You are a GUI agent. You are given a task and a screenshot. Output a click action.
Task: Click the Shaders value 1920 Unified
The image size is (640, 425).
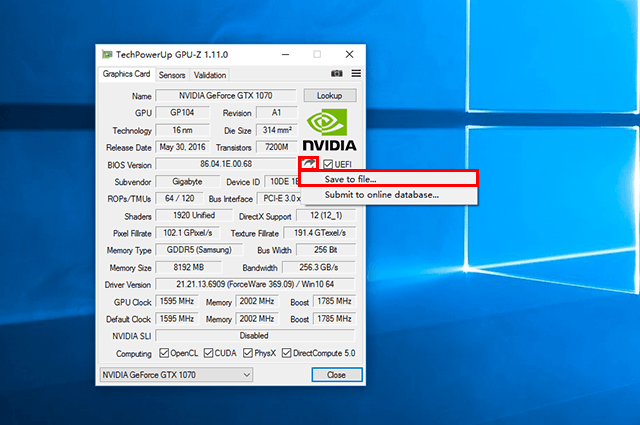[194, 216]
